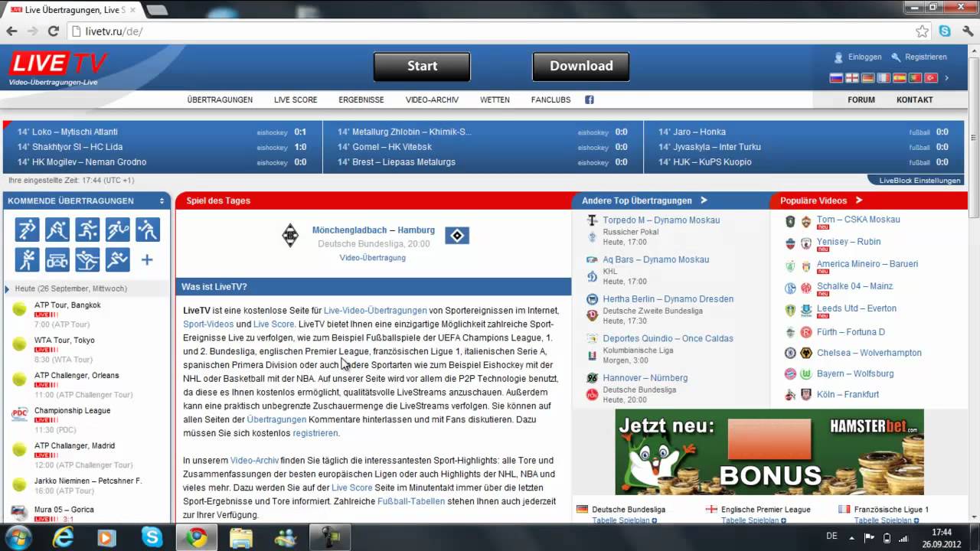Go back with the browser back arrow
Screen dimensions: 980x551
[x=11, y=31]
